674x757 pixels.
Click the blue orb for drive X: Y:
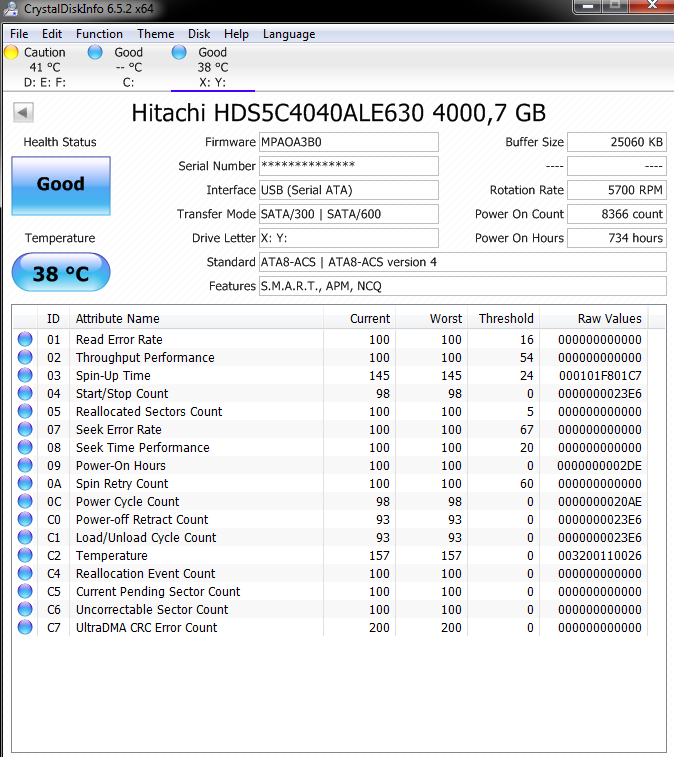pyautogui.click(x=179, y=52)
